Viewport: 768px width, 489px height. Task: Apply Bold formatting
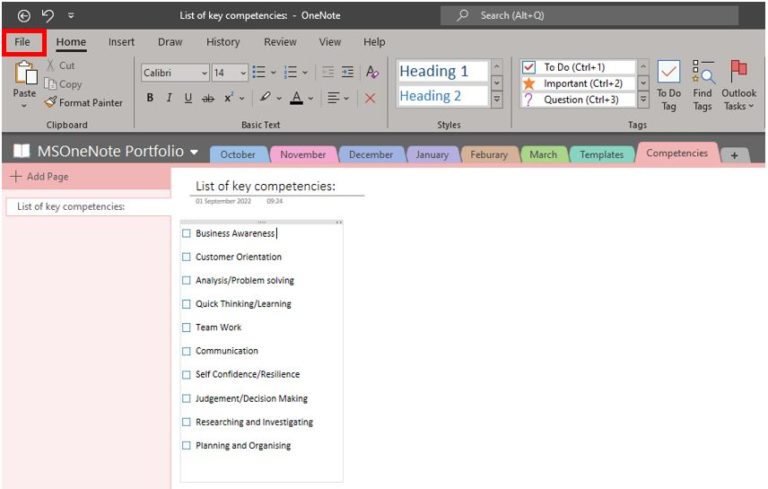[x=150, y=98]
